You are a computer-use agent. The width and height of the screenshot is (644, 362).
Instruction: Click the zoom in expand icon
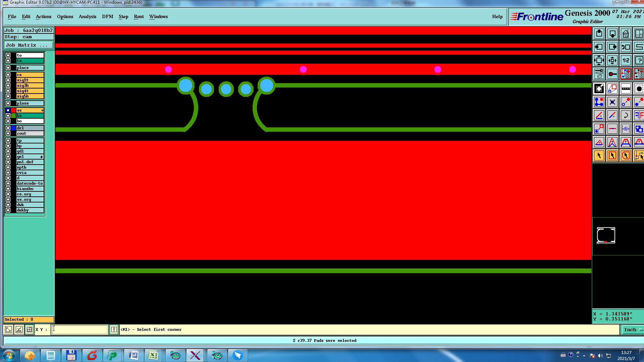[599, 60]
